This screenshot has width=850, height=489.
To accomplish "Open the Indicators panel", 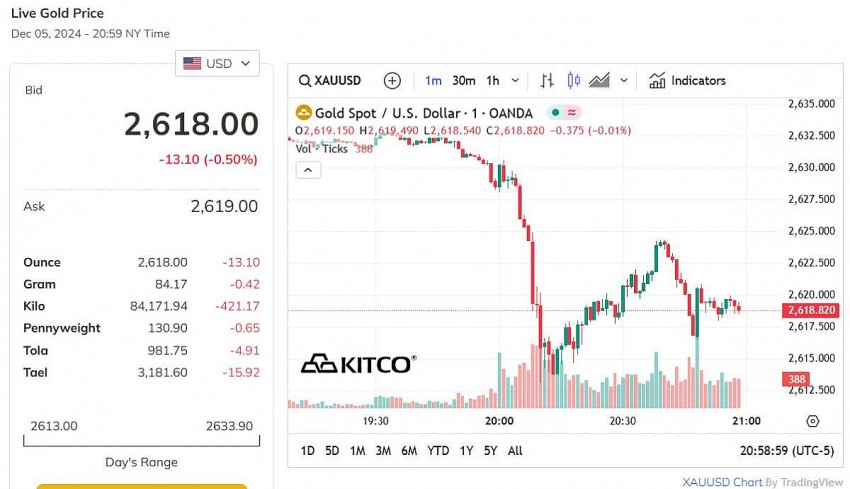I will (x=687, y=81).
